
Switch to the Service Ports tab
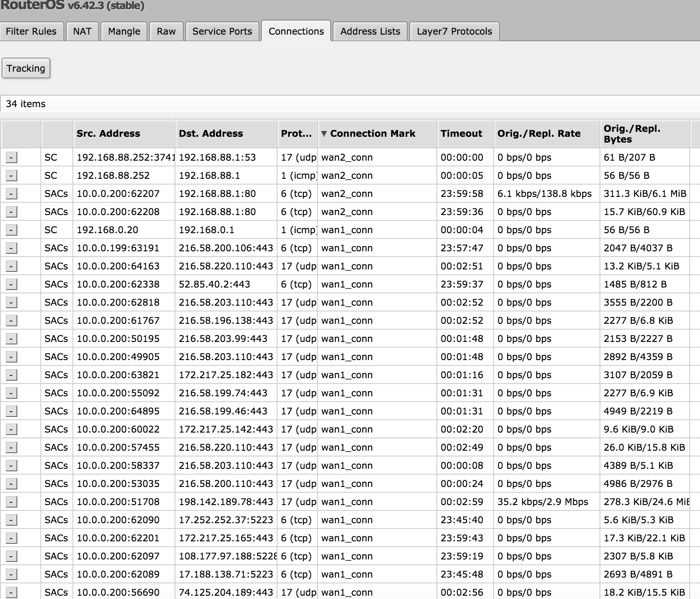pyautogui.click(x=222, y=31)
